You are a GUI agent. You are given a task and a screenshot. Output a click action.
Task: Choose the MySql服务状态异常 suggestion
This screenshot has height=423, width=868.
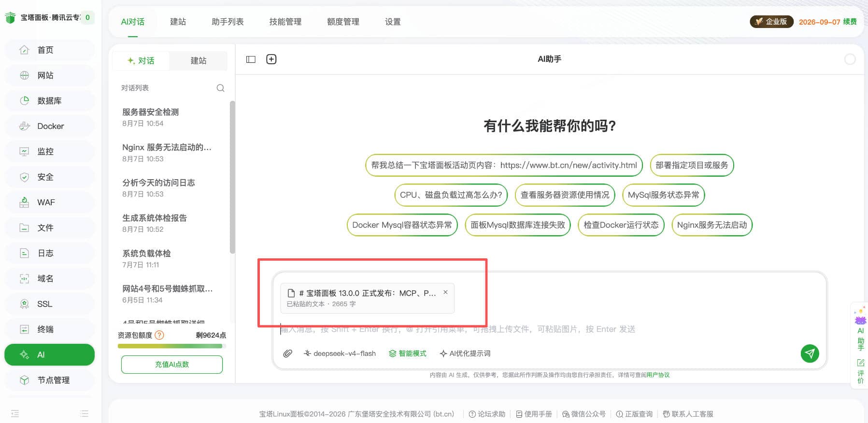[x=663, y=195]
